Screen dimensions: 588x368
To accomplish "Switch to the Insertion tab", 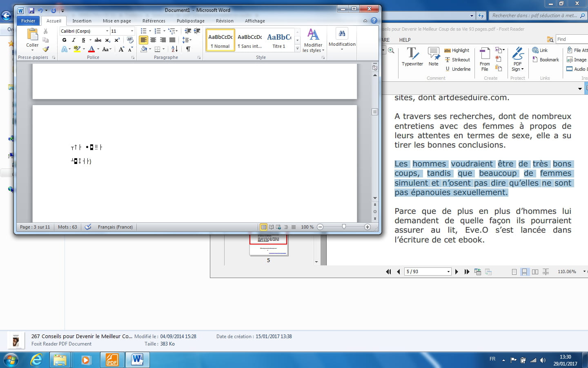I will tap(82, 21).
